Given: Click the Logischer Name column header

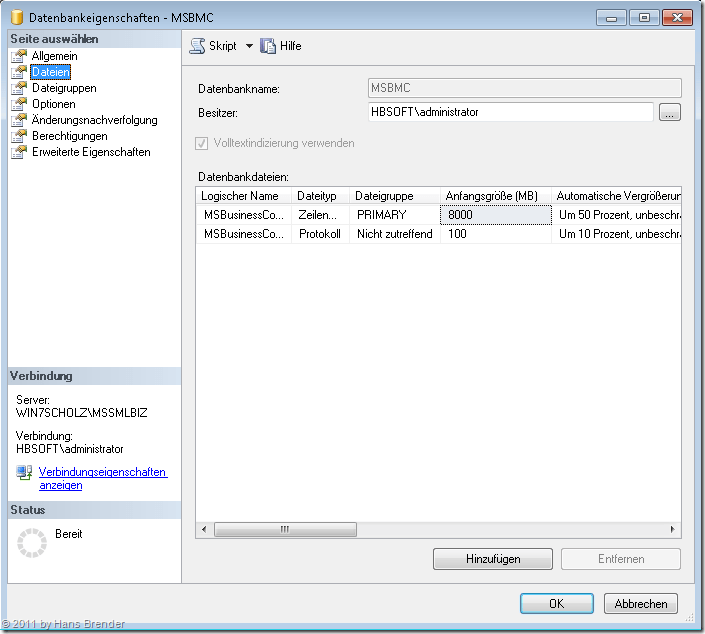Looking at the screenshot, I should (x=244, y=196).
